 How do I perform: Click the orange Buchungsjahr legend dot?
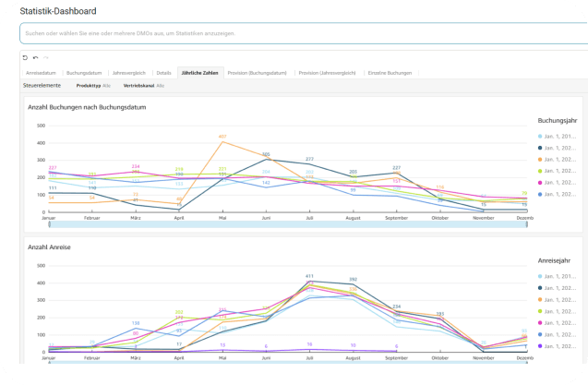(540, 159)
